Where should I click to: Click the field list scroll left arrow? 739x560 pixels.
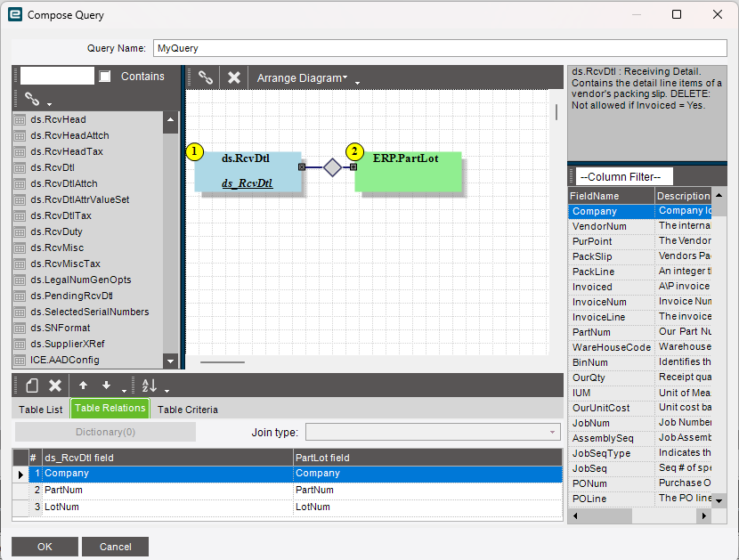(574, 515)
